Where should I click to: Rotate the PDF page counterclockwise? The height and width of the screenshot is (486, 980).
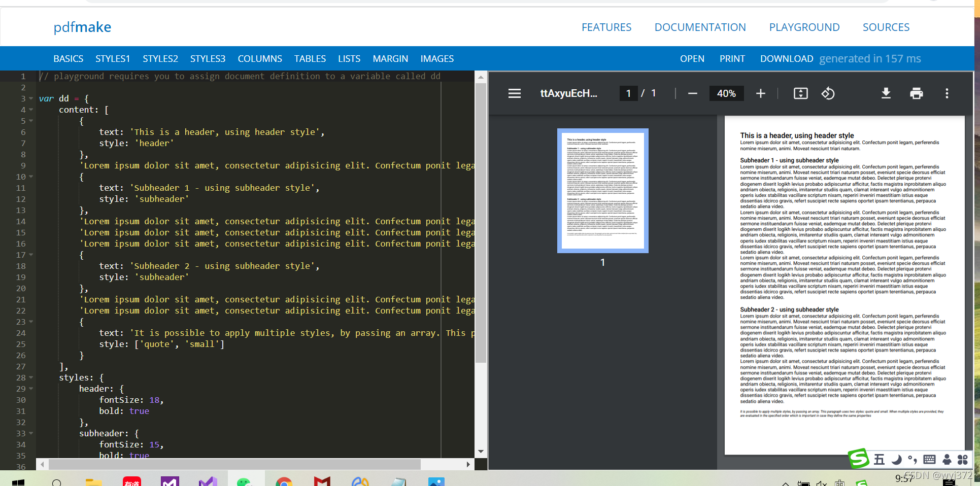click(x=828, y=93)
